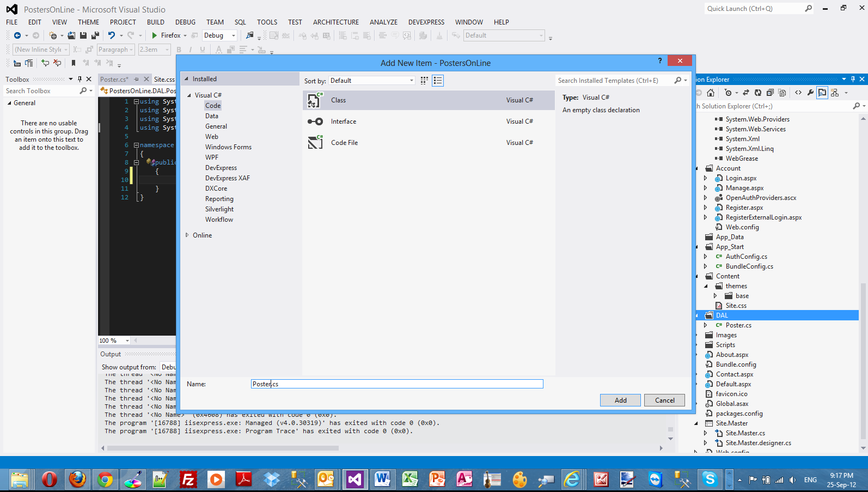
Task: Open the dialog help question mark
Action: coord(660,60)
